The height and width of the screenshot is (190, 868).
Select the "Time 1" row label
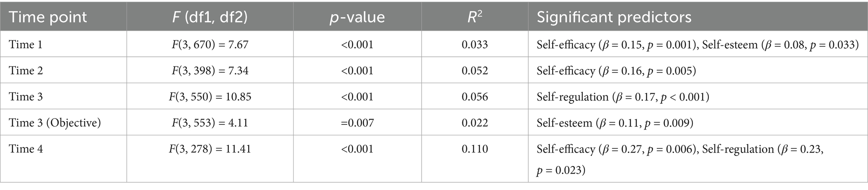26,44
